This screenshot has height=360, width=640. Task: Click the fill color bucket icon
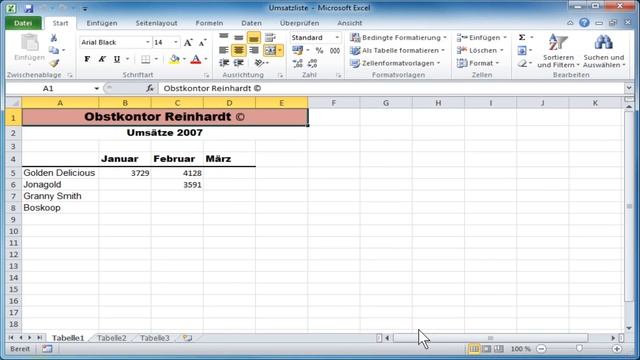(175, 60)
